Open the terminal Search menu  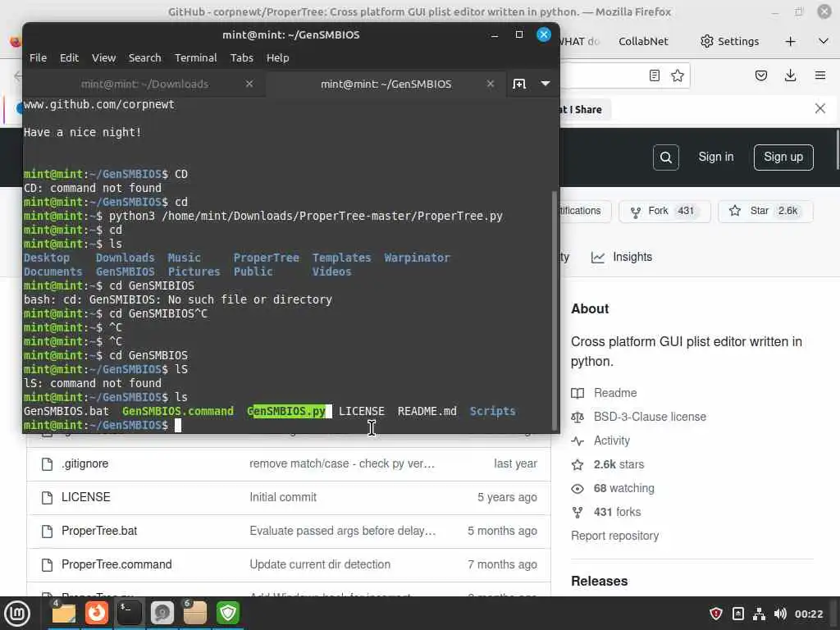pyautogui.click(x=144, y=58)
